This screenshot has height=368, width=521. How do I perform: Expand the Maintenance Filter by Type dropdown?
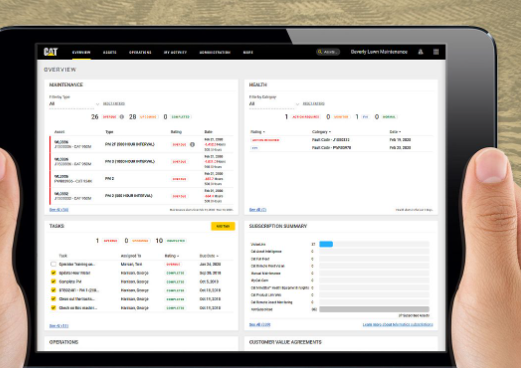[x=74, y=104]
